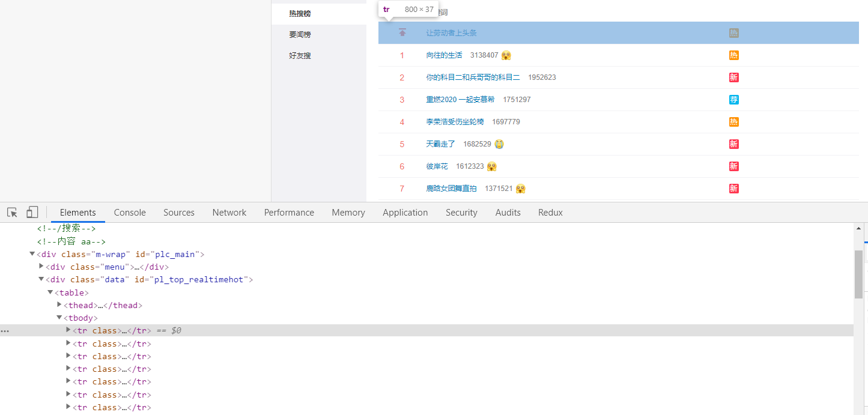Expand the selected tr node marked $0
The image size is (868, 415).
click(68, 330)
